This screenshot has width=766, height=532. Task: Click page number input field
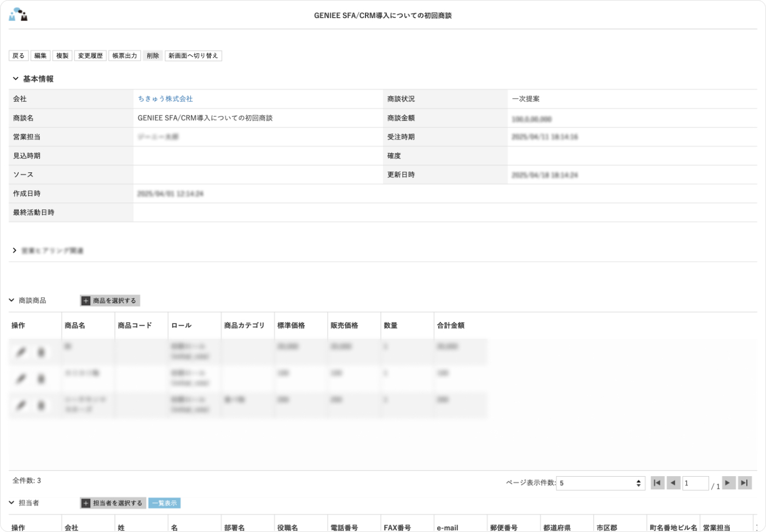pyautogui.click(x=695, y=483)
